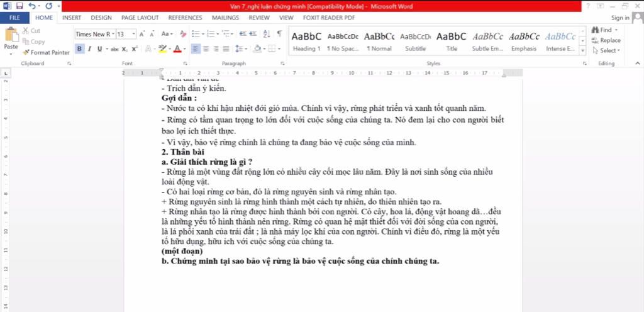Click the account avatar picture
Viewport: 644px width, 312px height.
(x=638, y=18)
